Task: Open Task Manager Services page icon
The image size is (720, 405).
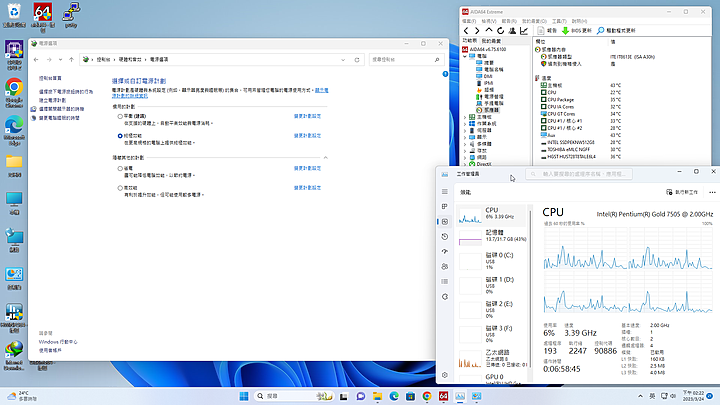Action: (444, 297)
